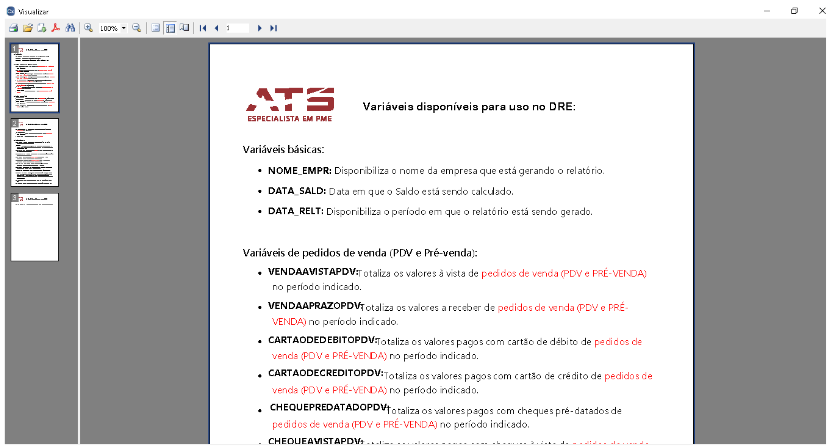Select the page 3 thumbnail
The height and width of the screenshot is (447, 834).
point(35,227)
